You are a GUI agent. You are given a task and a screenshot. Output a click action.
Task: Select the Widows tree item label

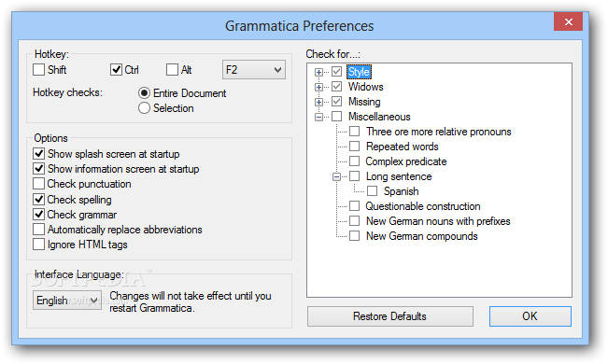coord(366,87)
